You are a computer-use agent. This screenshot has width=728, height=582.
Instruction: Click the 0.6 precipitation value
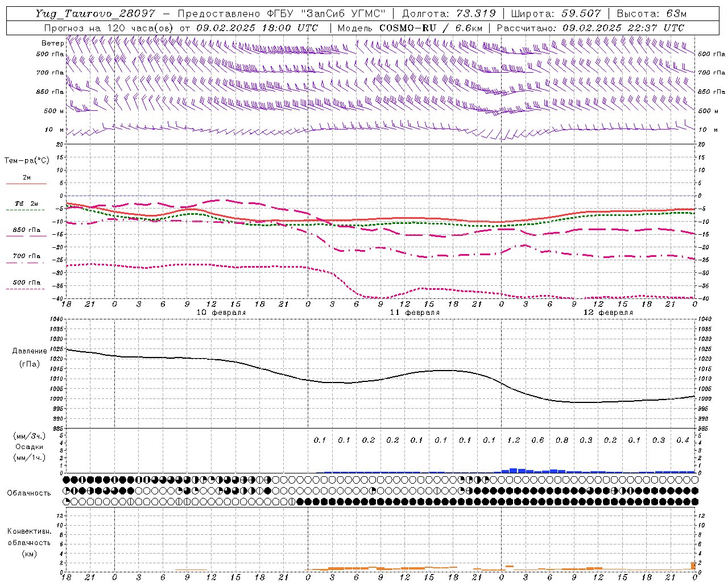537,440
